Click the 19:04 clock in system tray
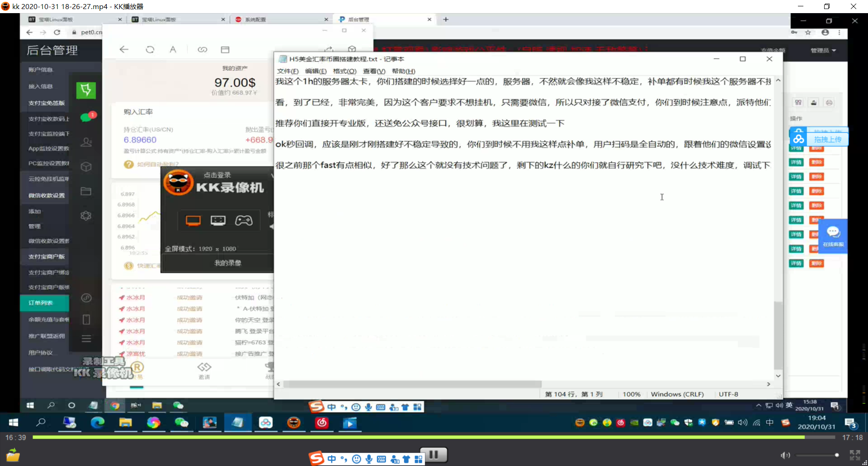This screenshot has width=868, height=466. pos(816,423)
